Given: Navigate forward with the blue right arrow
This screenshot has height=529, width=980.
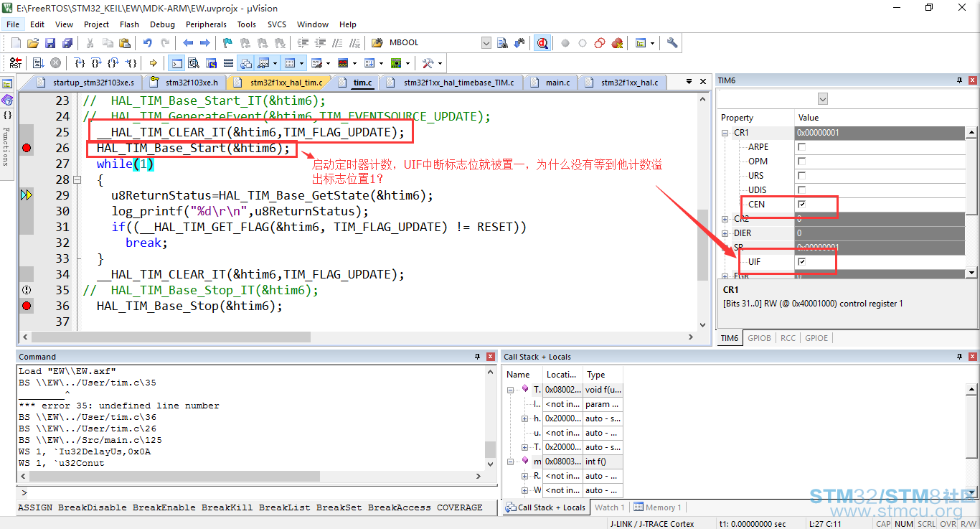Looking at the screenshot, I should coord(205,43).
